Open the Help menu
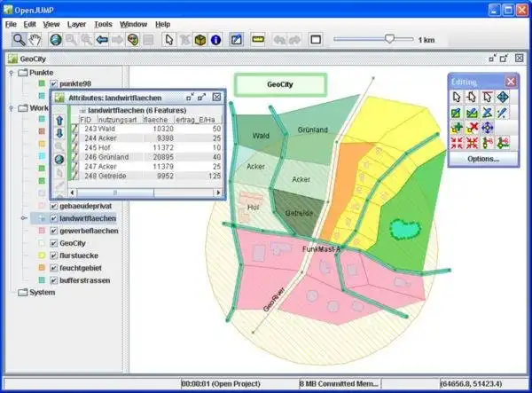Image resolution: width=532 pixels, height=393 pixels. [x=162, y=24]
